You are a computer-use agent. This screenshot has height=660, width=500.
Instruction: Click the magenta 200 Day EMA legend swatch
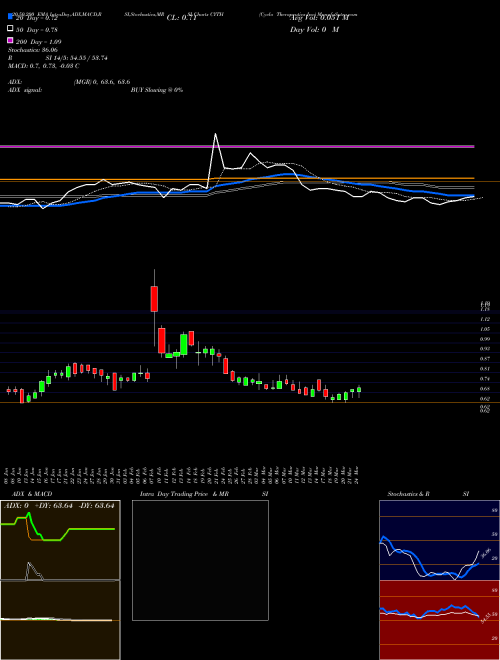click(11, 40)
